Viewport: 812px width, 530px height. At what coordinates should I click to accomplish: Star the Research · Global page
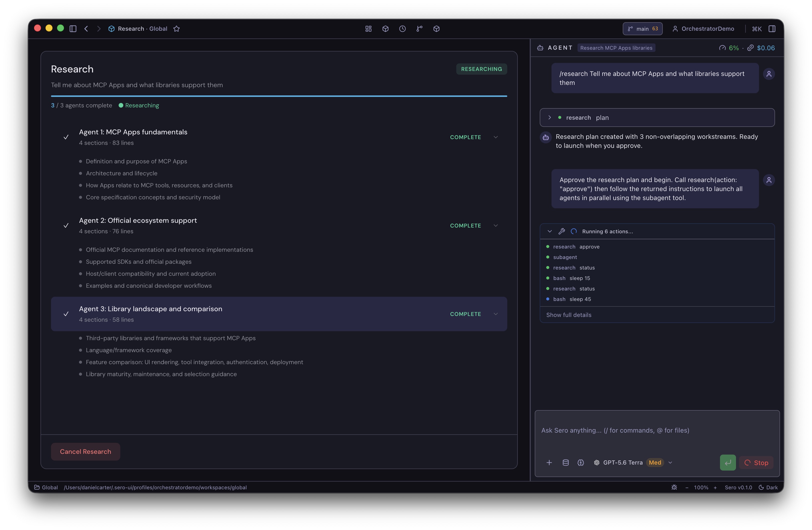pos(176,29)
